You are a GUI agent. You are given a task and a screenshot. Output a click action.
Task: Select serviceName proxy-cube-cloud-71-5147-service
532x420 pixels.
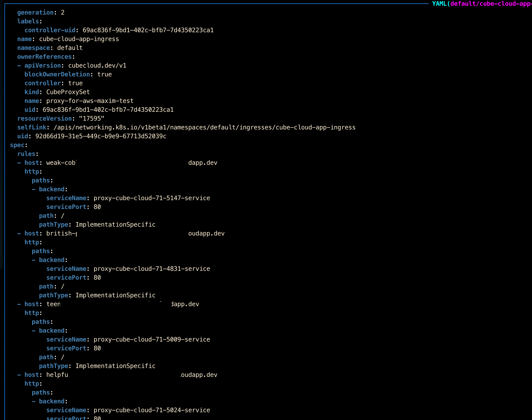pos(128,198)
